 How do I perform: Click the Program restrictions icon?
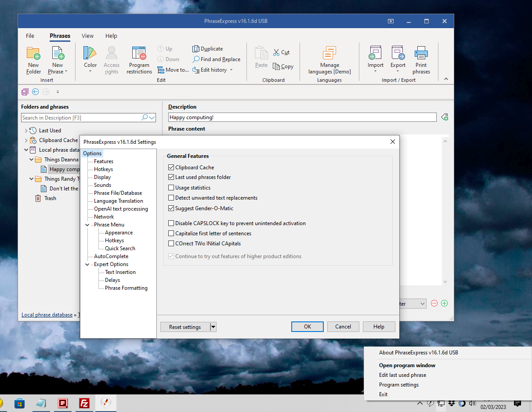click(x=139, y=54)
